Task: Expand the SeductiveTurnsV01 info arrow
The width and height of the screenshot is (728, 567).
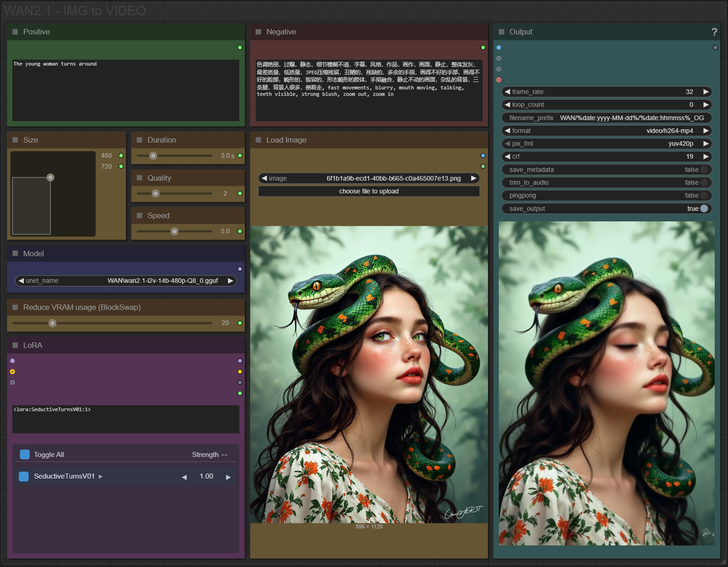Action: click(101, 477)
